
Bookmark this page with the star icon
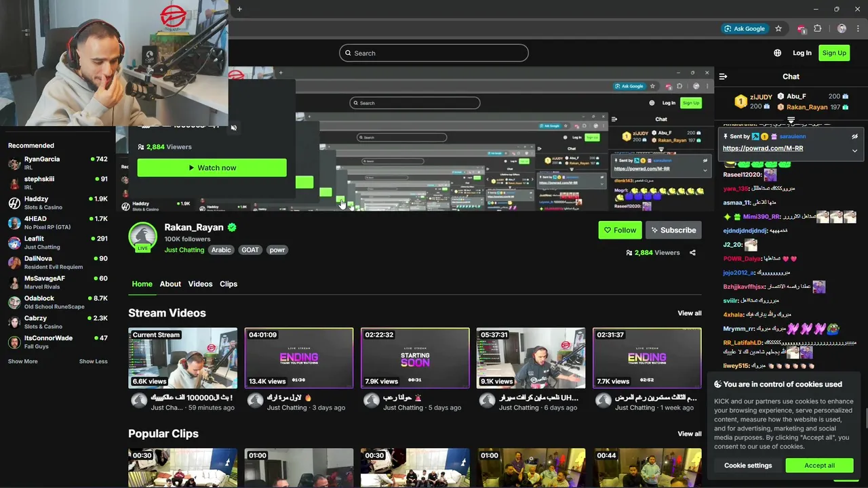[778, 28]
